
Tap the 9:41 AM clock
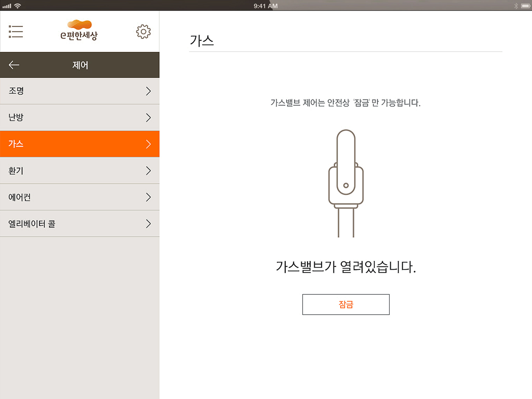266,6
